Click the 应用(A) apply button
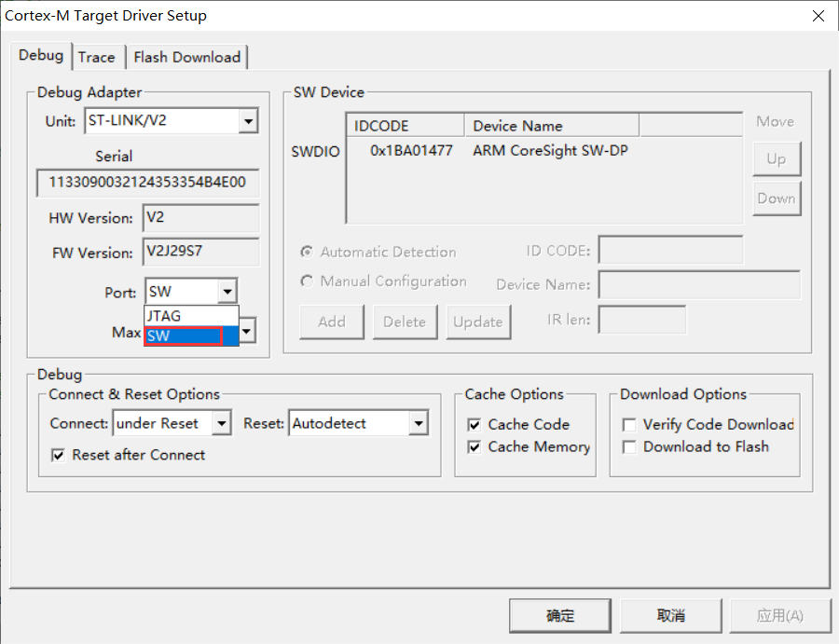This screenshot has height=644, width=839. pos(780,616)
